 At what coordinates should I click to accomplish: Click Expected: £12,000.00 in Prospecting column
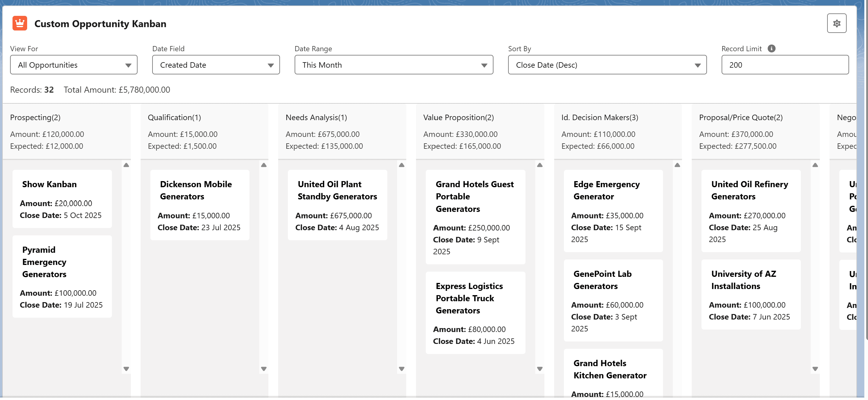(x=46, y=146)
